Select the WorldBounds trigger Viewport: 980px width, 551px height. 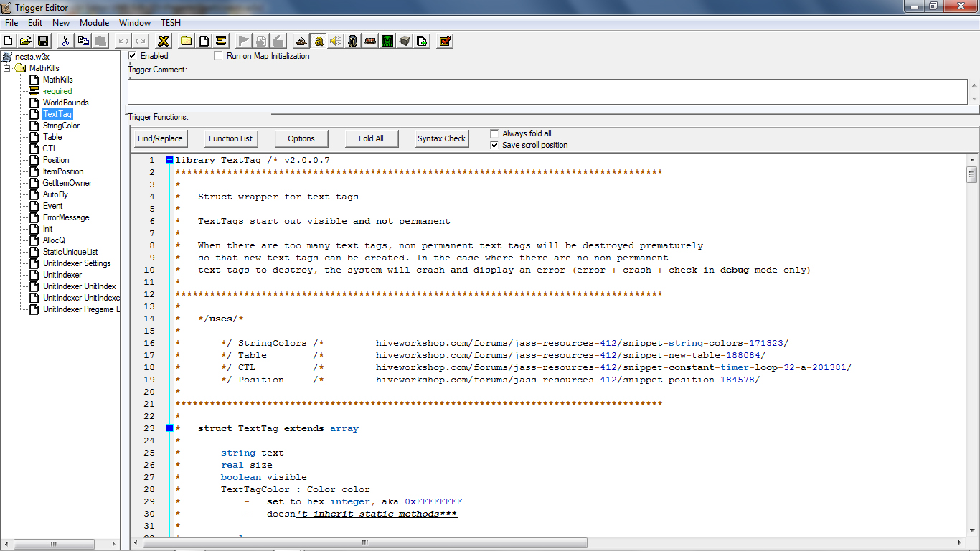coord(65,103)
